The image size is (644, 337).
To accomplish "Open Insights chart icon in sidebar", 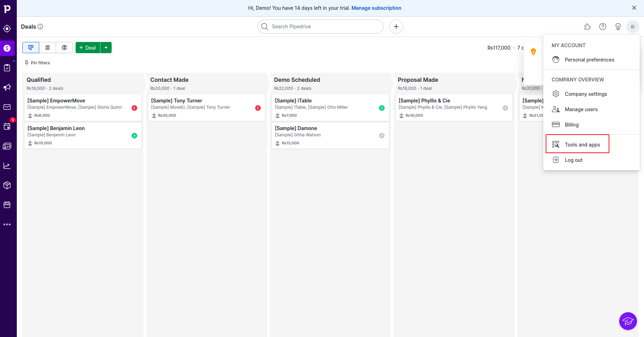I will [x=7, y=166].
